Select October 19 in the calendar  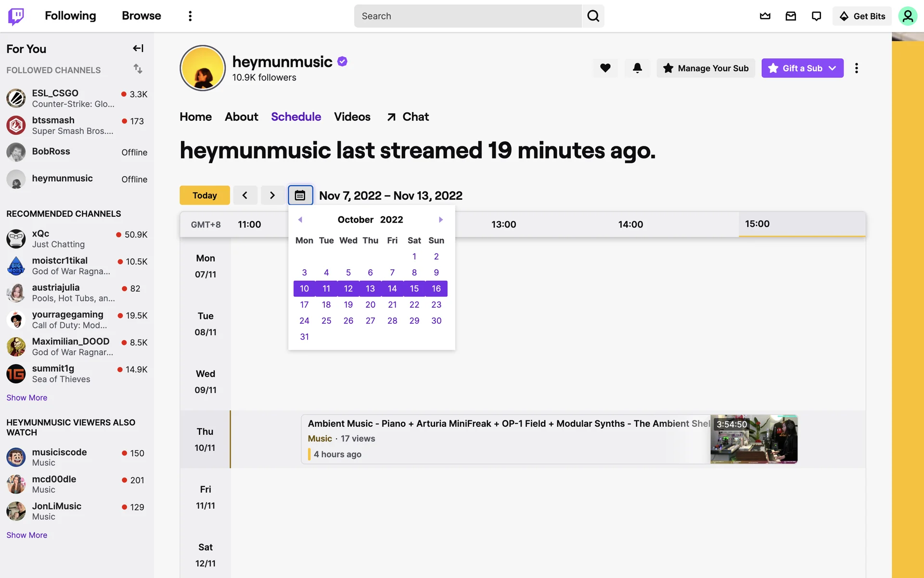pyautogui.click(x=348, y=304)
